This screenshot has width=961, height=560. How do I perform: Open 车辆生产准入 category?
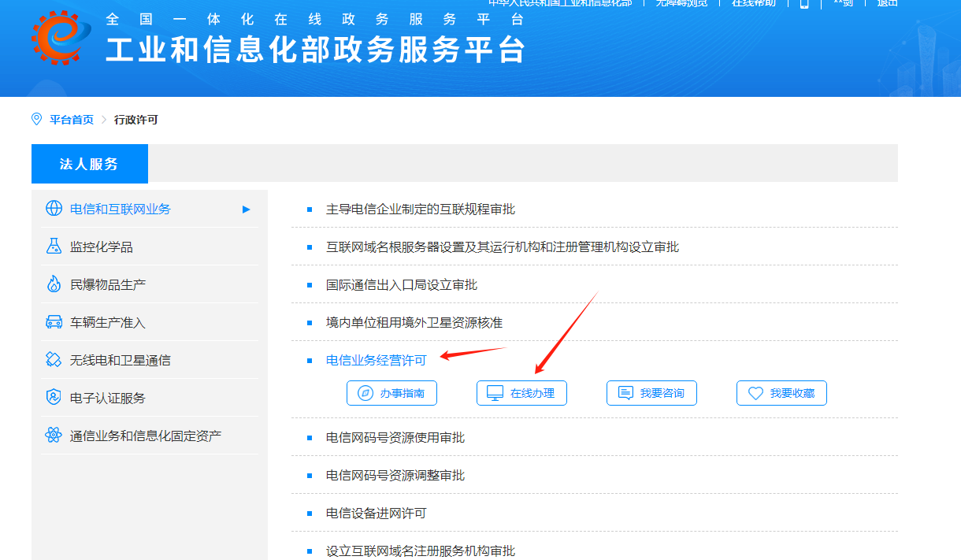pyautogui.click(x=150, y=322)
